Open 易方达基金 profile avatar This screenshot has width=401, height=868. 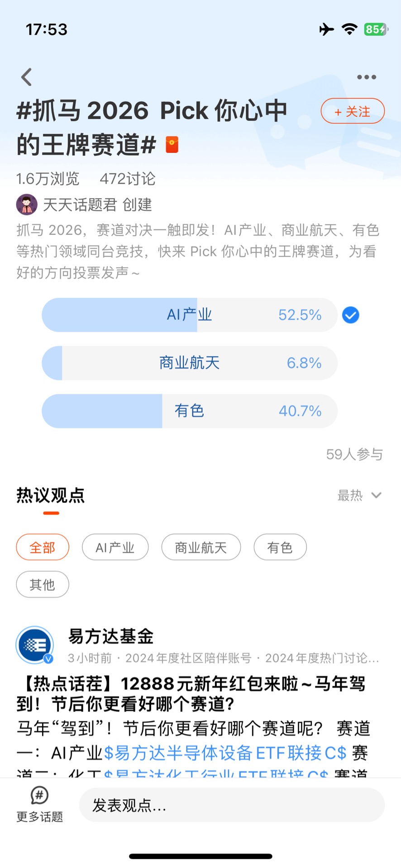click(34, 645)
